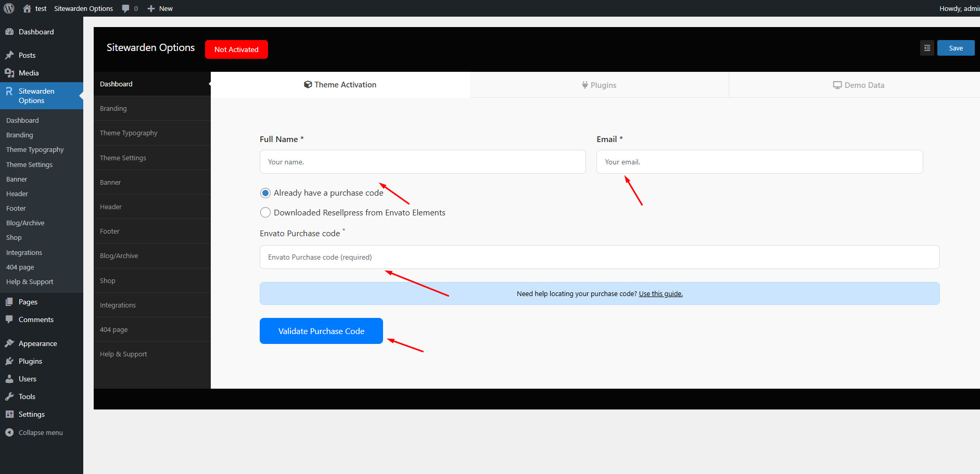Click the Users person icon
Screen dimensions: 980x474
tap(9, 379)
